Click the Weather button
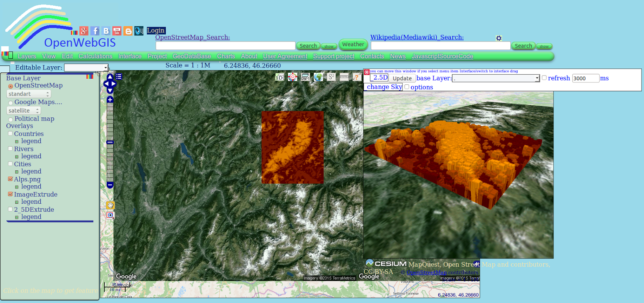644x303 pixels. [x=353, y=44]
